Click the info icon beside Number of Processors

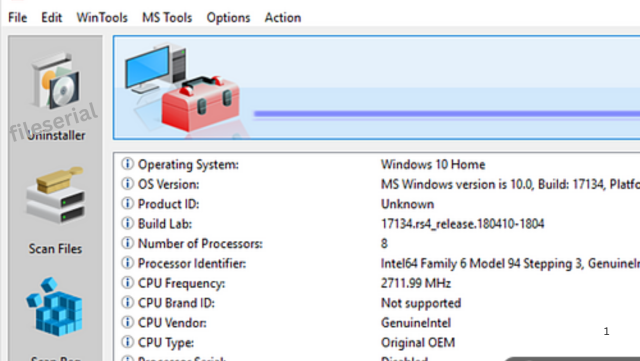[127, 243]
